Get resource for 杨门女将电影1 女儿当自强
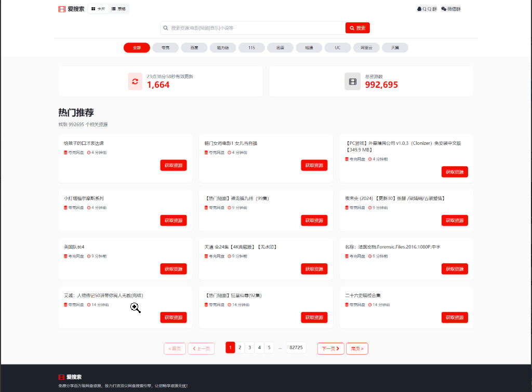 point(314,165)
